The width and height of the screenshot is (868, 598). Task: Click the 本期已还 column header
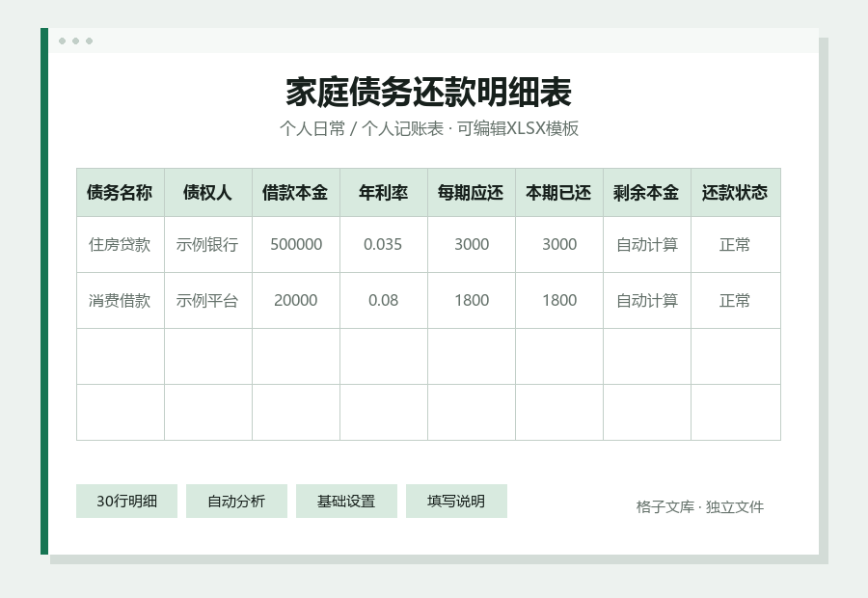[x=559, y=193]
